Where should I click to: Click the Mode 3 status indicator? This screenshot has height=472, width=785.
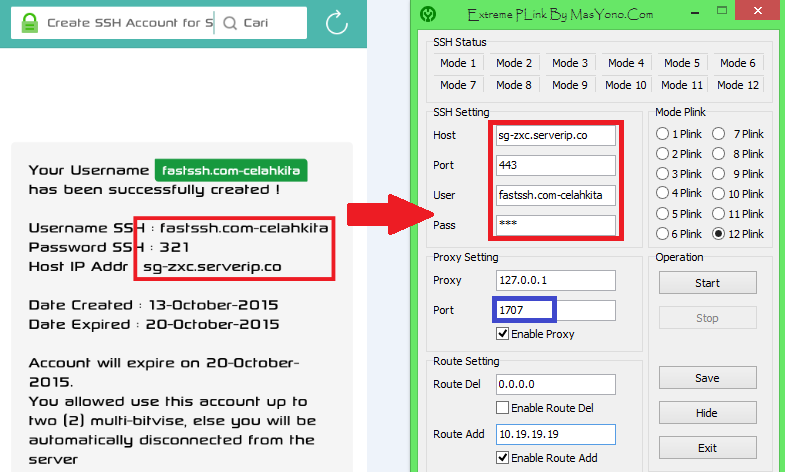click(x=570, y=63)
